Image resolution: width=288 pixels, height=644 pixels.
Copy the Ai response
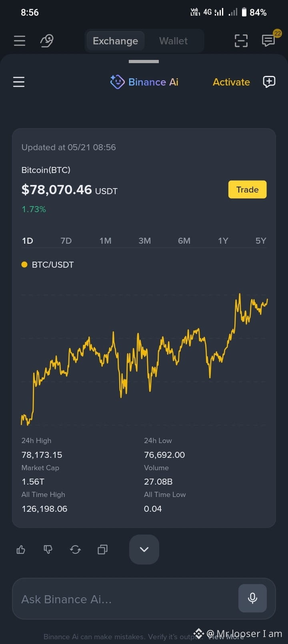102,550
